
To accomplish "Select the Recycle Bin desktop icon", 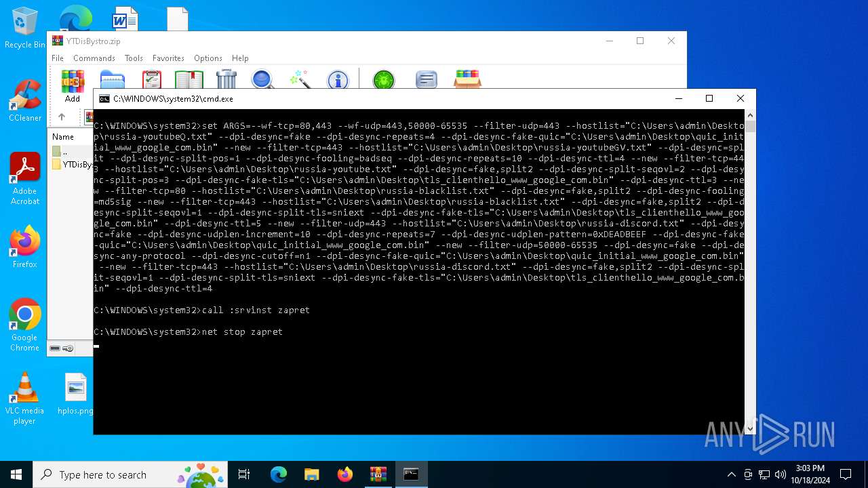I will pyautogui.click(x=24, y=28).
